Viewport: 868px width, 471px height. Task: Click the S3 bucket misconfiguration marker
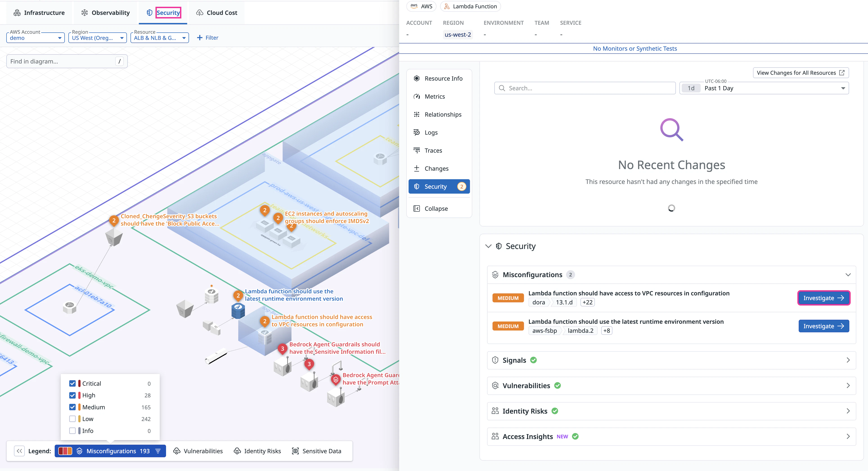pos(114,221)
